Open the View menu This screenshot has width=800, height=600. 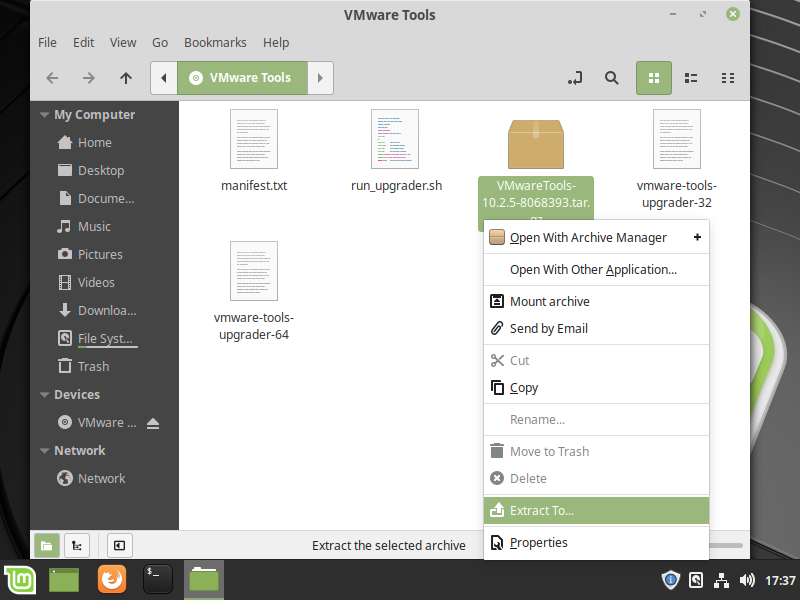point(123,43)
